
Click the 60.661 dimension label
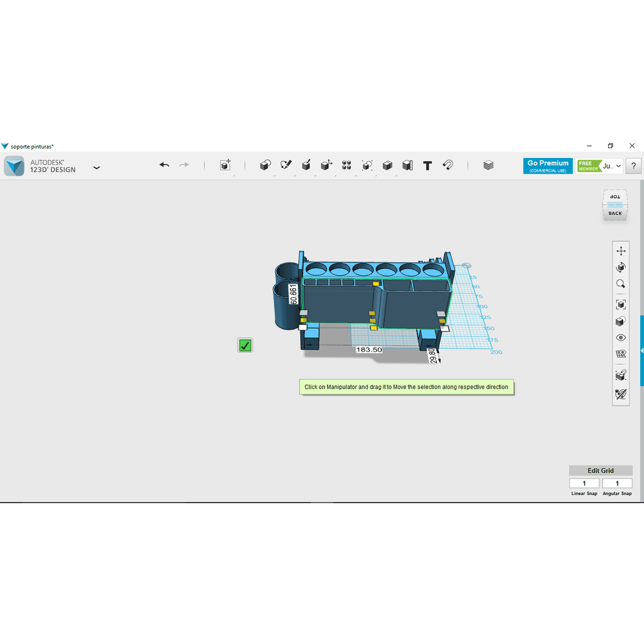(x=293, y=294)
